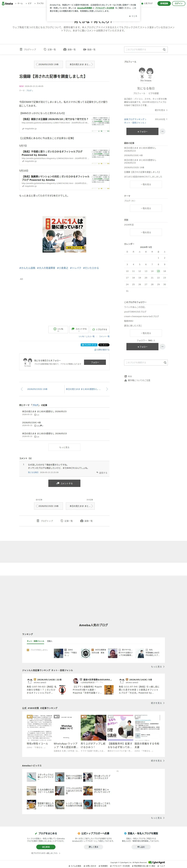Click the 記事を報告する report link
187x868 pixels.
point(102,350)
